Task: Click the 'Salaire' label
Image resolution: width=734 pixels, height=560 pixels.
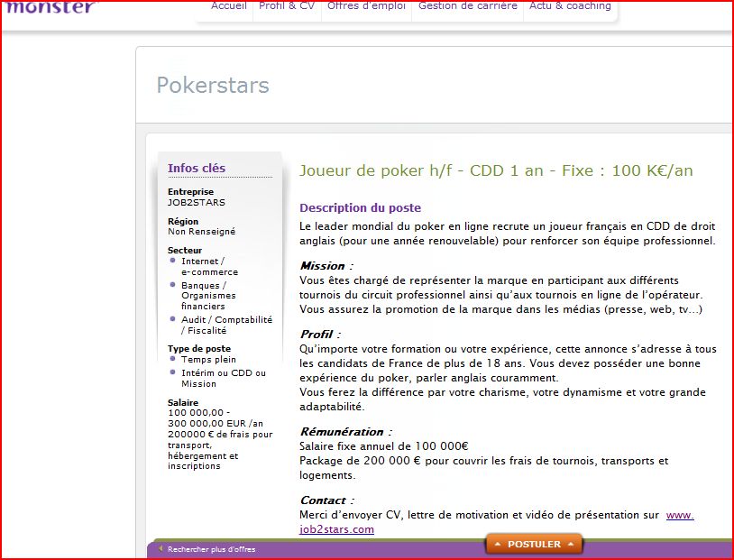Action: [x=183, y=403]
